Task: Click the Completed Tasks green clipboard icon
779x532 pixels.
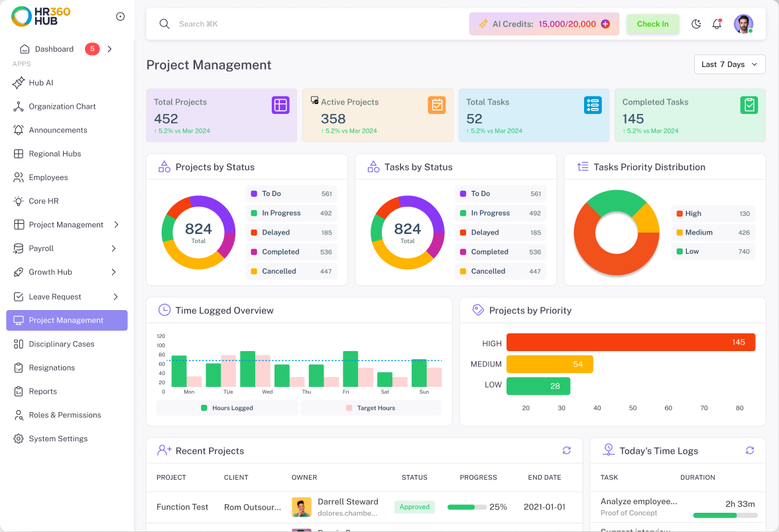Action: (749, 105)
